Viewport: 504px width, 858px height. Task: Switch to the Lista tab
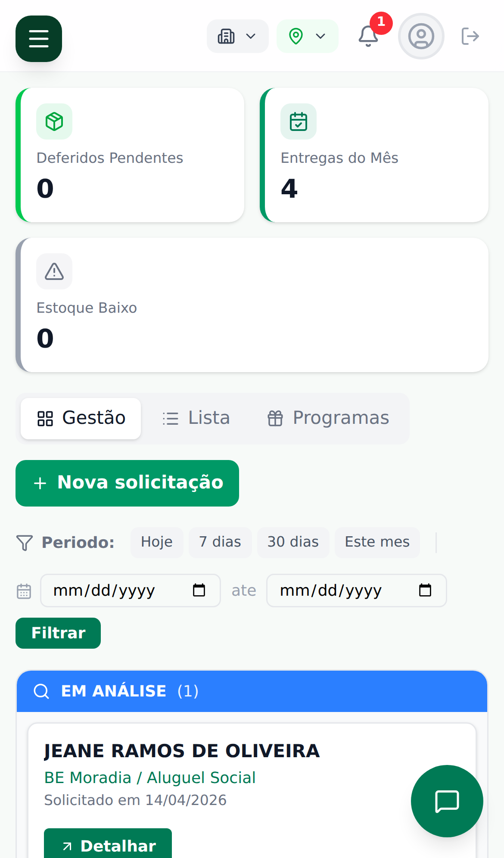196,418
